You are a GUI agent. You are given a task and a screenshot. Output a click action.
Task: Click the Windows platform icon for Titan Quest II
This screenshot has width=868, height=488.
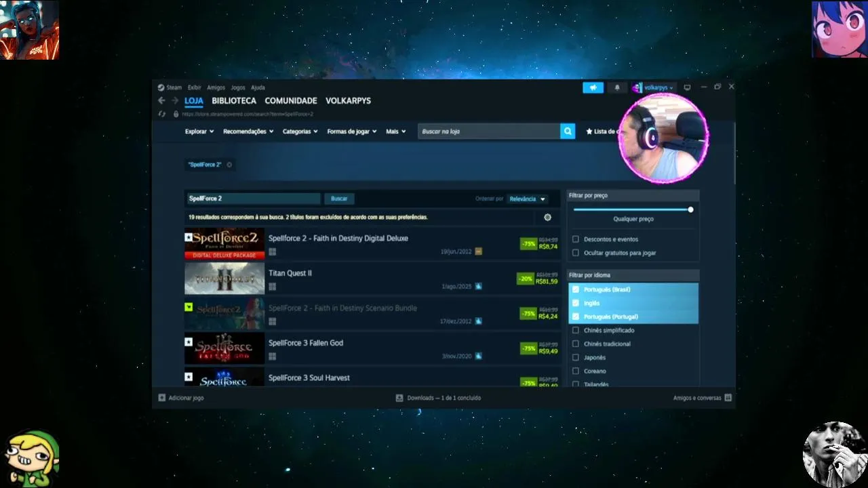(272, 287)
